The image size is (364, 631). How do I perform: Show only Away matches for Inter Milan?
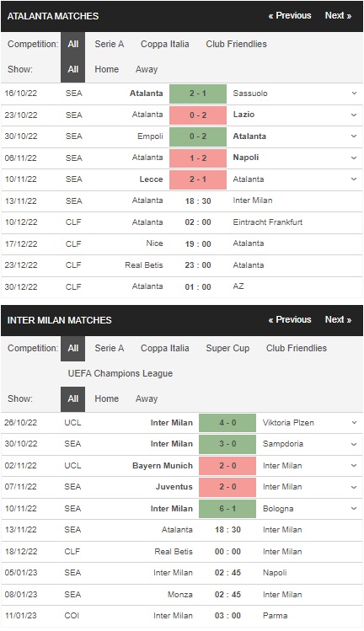(x=147, y=398)
